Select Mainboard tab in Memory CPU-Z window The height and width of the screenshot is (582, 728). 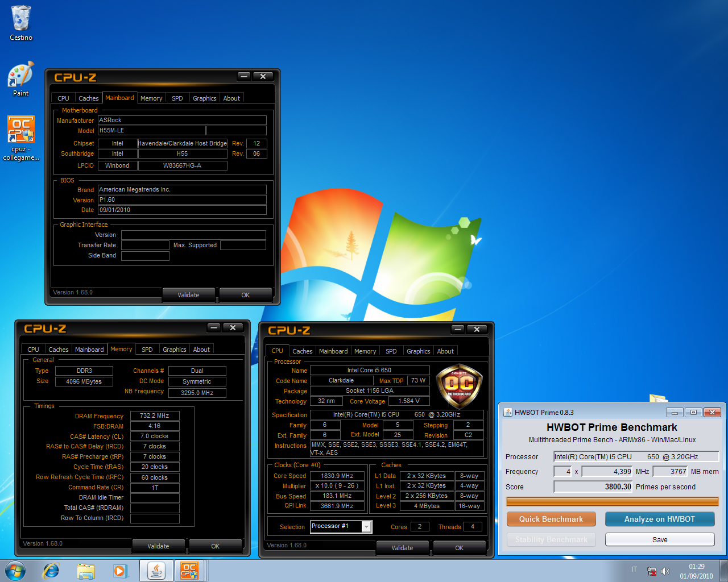click(x=89, y=350)
